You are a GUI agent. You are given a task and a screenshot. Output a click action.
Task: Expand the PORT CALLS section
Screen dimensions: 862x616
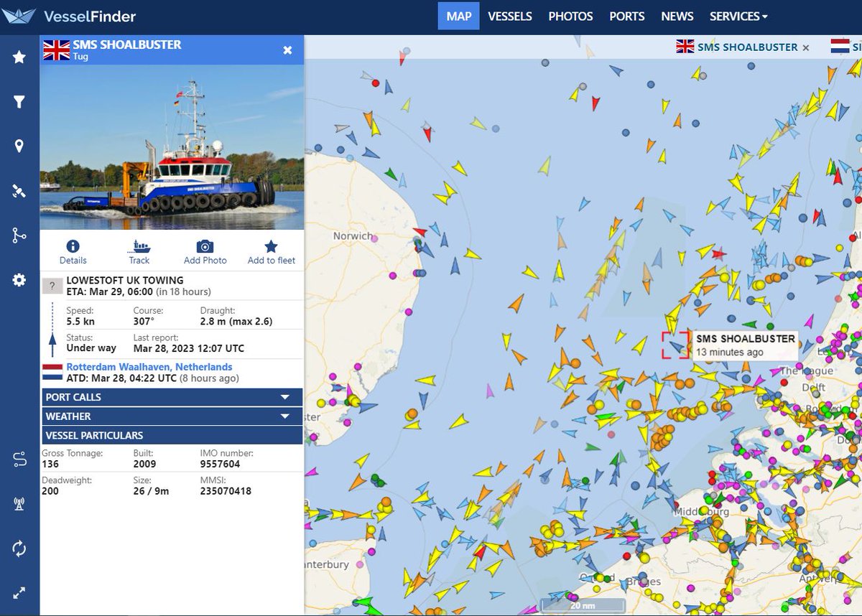172,397
